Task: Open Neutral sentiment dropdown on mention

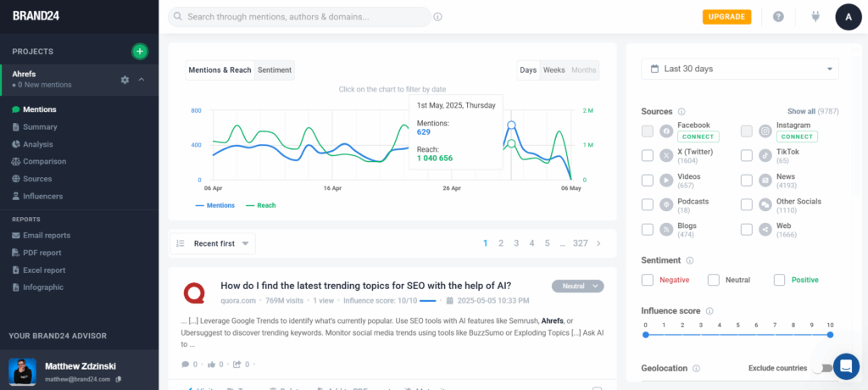Action: pyautogui.click(x=577, y=287)
